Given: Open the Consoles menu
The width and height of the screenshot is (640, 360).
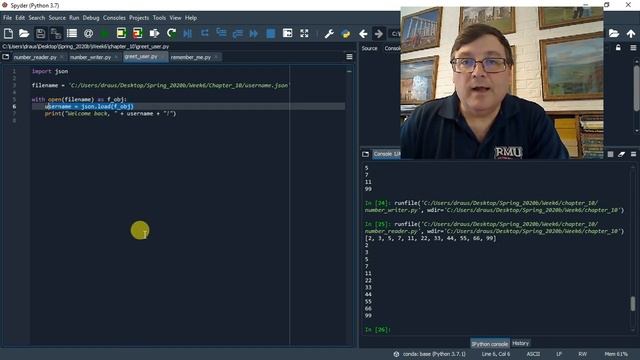Looking at the screenshot, I should 114,18.
